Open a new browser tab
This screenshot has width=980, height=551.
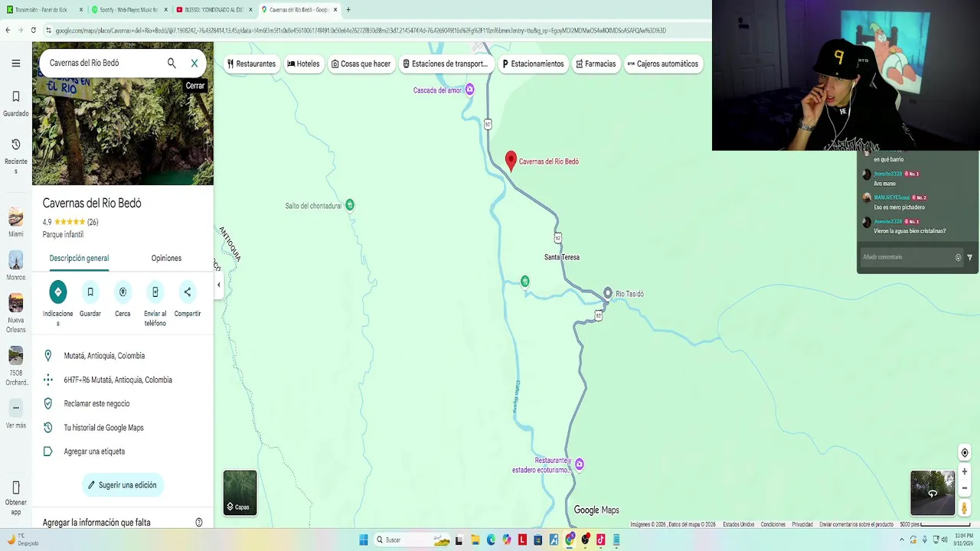(x=348, y=10)
